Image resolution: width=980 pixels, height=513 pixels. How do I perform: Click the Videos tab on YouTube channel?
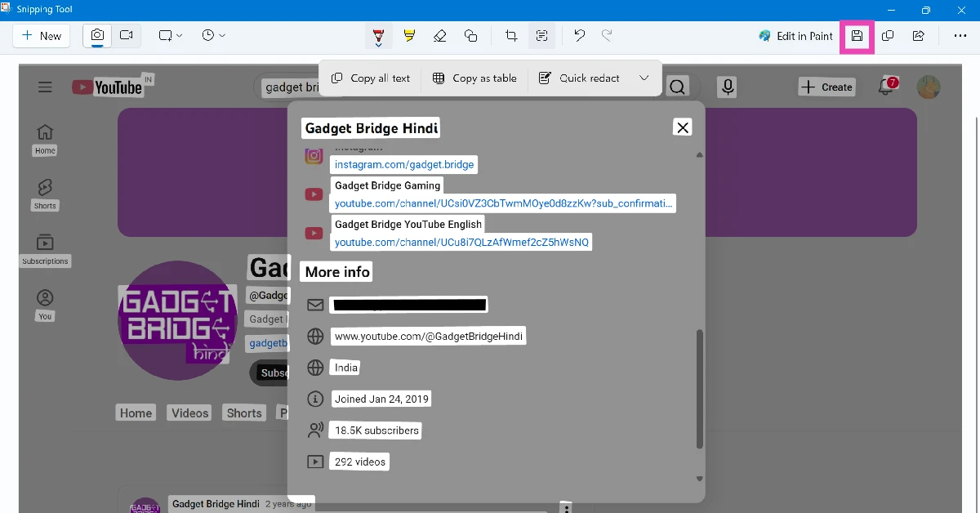[189, 413]
